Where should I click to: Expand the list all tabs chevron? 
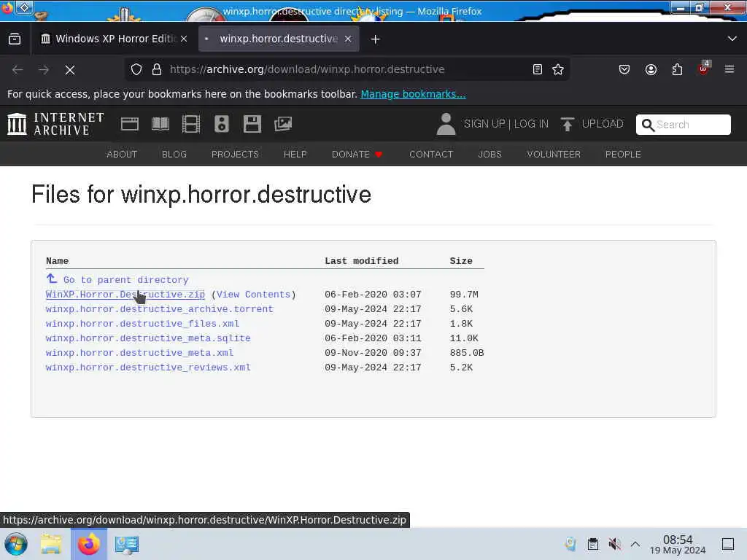732,39
